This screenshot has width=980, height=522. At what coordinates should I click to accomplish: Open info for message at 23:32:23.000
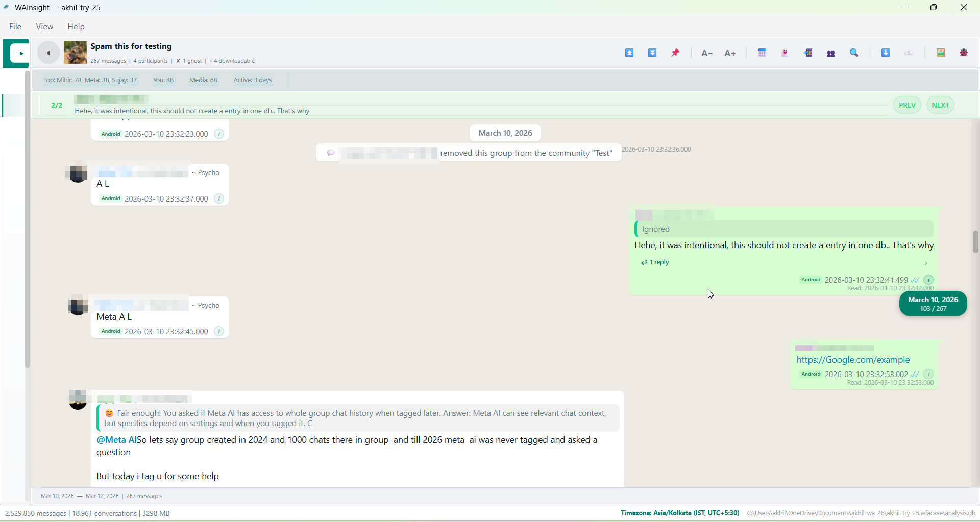(x=219, y=134)
